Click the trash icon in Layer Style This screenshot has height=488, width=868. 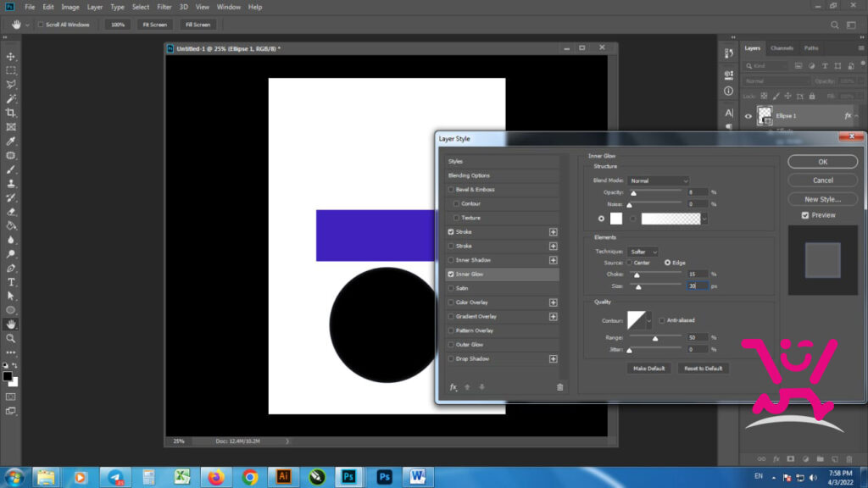point(559,387)
